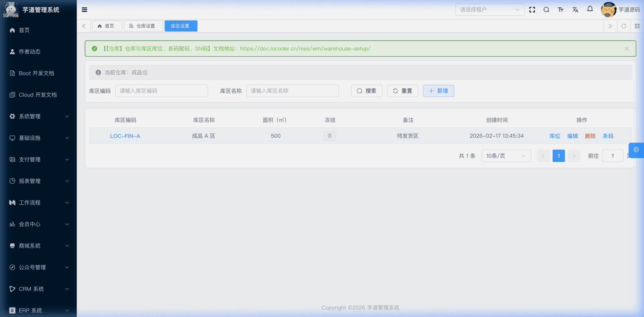Open the LOC-FIN-A area code link
This screenshot has height=317, width=644.
pos(125,136)
